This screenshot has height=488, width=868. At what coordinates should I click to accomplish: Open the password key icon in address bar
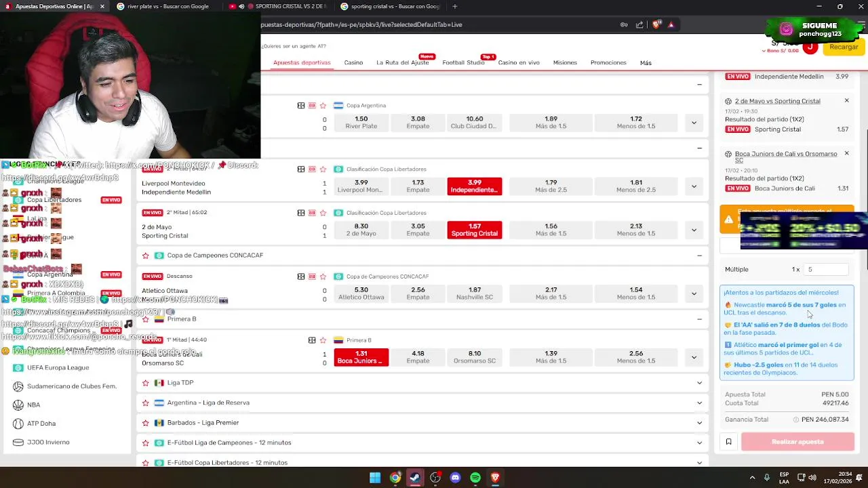[x=624, y=25]
